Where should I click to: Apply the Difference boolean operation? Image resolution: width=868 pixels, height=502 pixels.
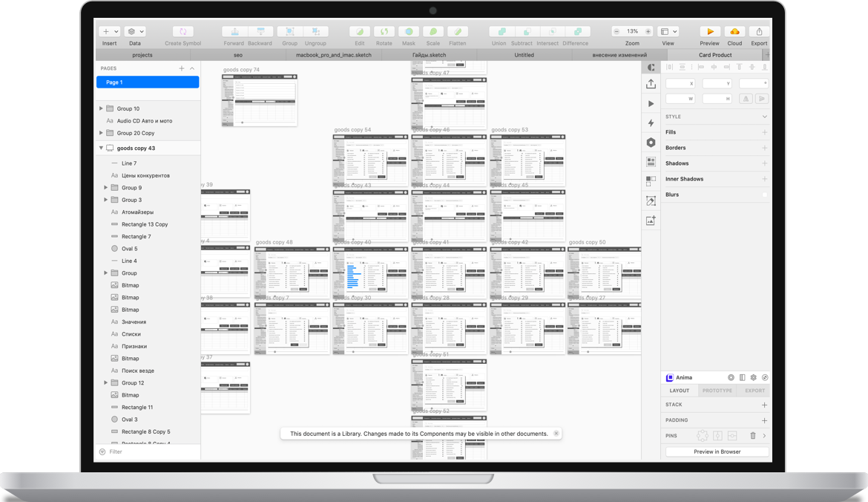[578, 32]
